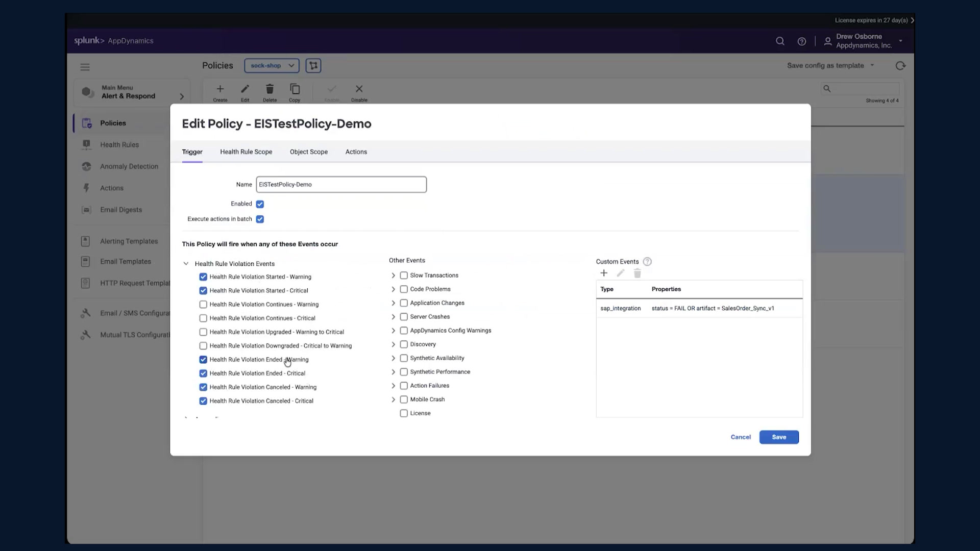The image size is (980, 551).
Task: Click the policy Name input field
Action: click(341, 185)
